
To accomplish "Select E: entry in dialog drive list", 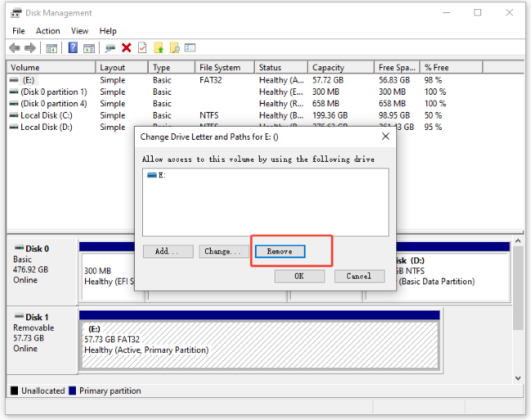I will (x=157, y=175).
